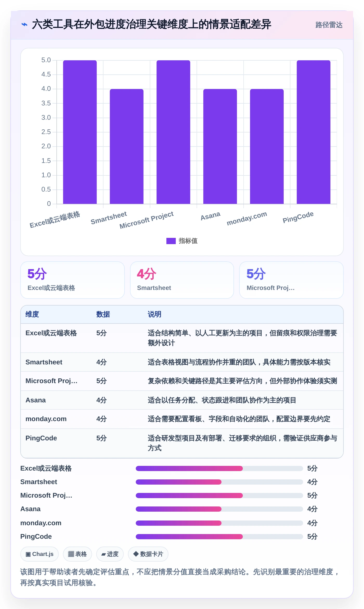
Task: Click the 维度 column header
Action: coord(32,314)
